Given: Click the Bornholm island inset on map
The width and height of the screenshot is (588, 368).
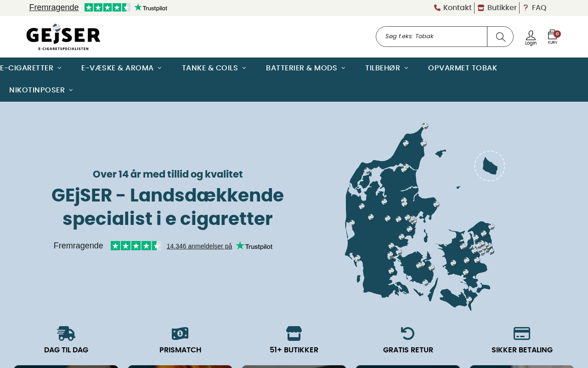Looking at the screenshot, I should (x=490, y=166).
